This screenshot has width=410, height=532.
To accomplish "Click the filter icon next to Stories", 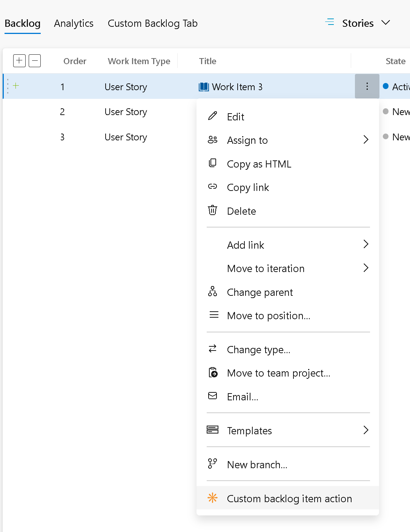I will tap(329, 22).
